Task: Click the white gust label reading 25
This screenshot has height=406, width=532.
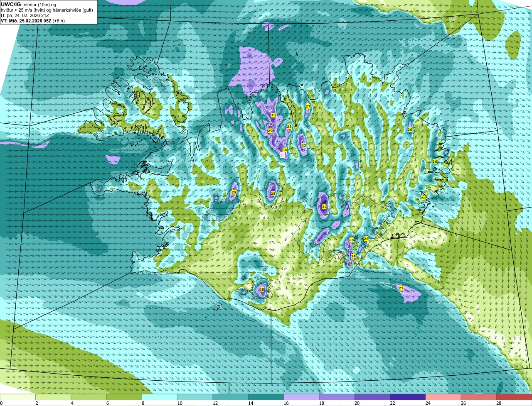Action: pyautogui.click(x=282, y=155)
